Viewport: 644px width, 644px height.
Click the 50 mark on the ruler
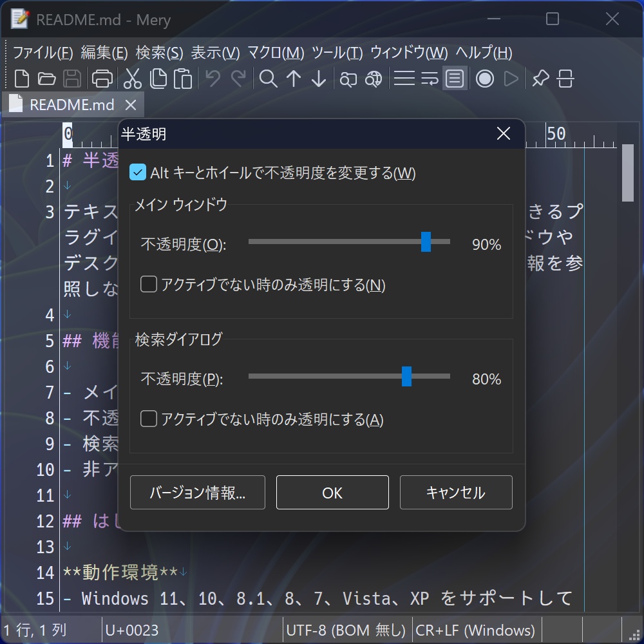point(556,133)
